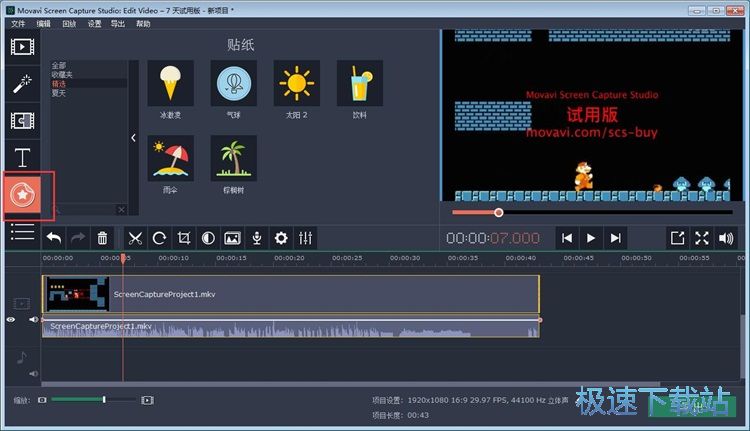This screenshot has width=750, height=431.
Task: Choose the ice cream sticker 冰激凌
Action: tap(170, 83)
